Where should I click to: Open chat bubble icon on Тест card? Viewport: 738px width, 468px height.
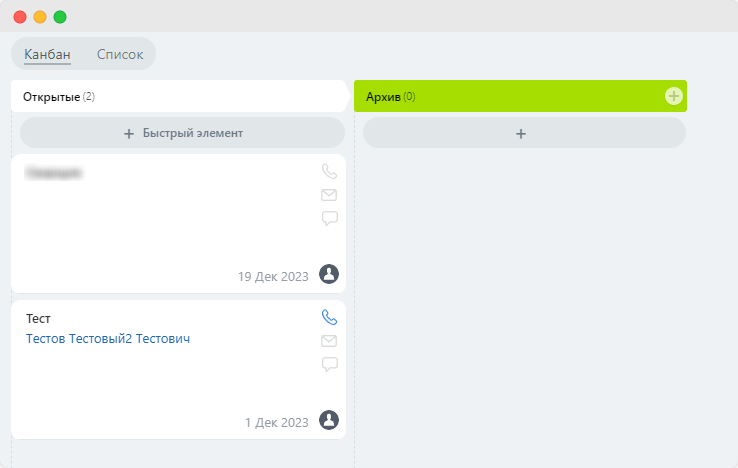[329, 364]
